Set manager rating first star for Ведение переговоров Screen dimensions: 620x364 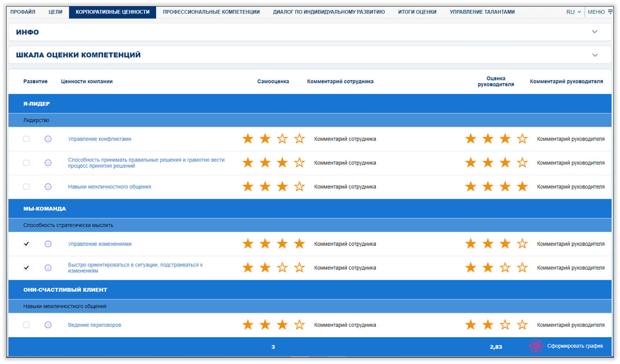coord(471,325)
